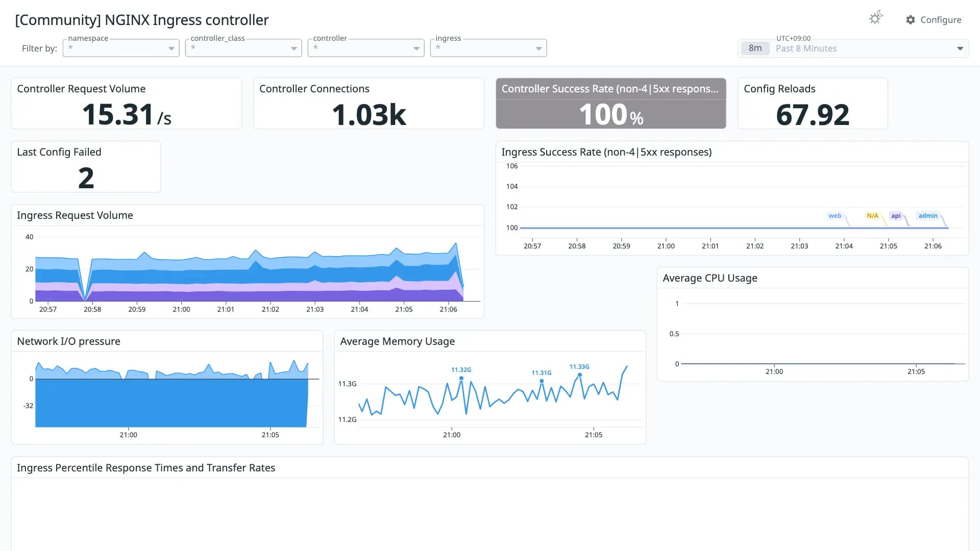Click the web series label in success rate graph
The width and height of the screenshot is (980, 551).
click(835, 216)
